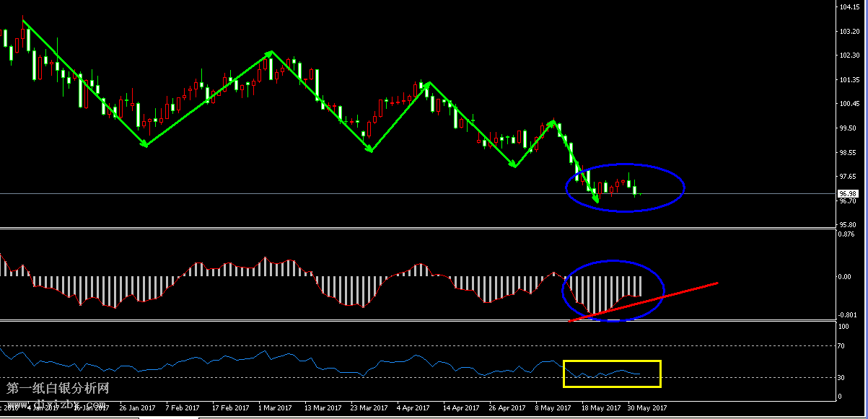Image resolution: width=868 pixels, height=419 pixels.
Task: Click the current price label 96.98
Action: [848, 194]
